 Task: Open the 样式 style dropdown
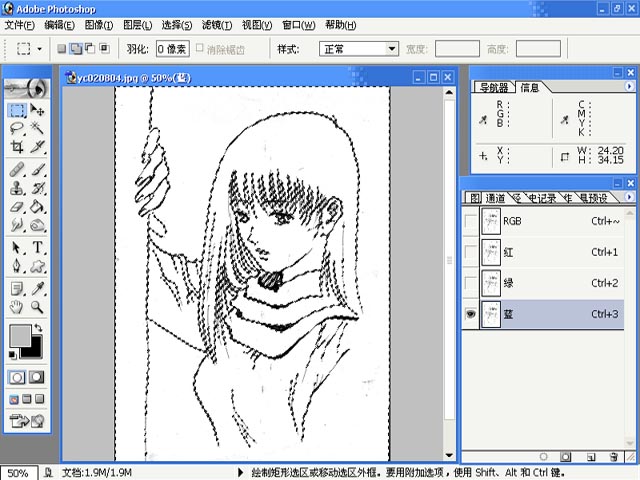tap(359, 49)
